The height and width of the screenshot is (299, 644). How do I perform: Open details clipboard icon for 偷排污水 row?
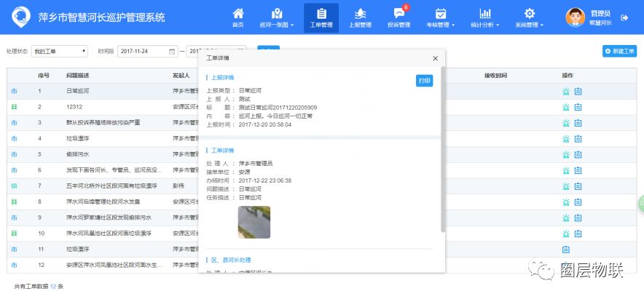[578, 155]
